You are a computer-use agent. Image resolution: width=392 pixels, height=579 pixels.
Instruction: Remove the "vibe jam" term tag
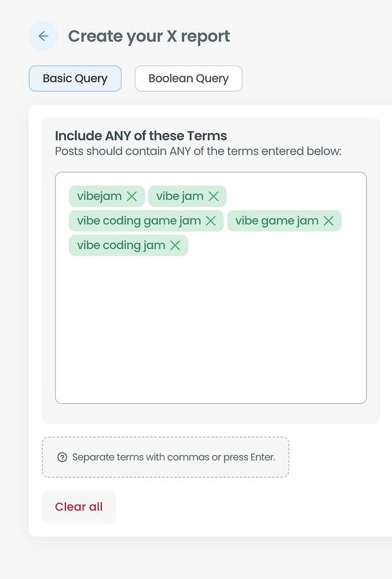pos(214,196)
